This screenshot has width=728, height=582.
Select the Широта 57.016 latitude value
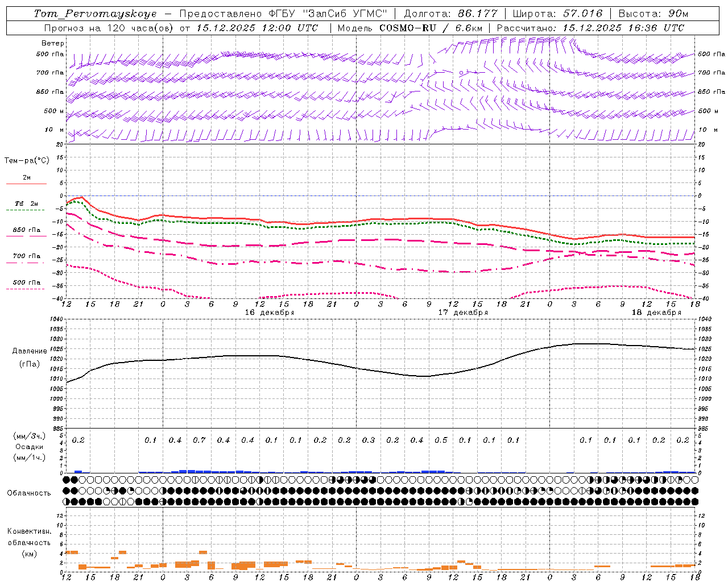point(557,14)
